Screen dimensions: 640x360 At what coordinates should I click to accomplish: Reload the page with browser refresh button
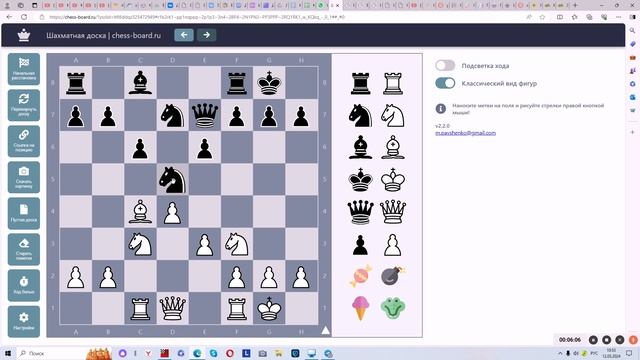24,17
